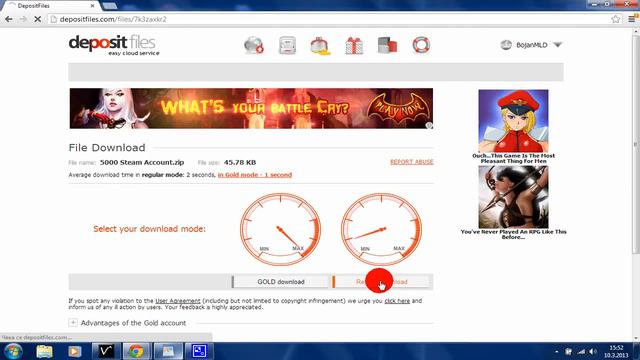Image resolution: width=640 pixels, height=360 pixels.
Task: Click the browser back arrow
Action: coord(9,19)
